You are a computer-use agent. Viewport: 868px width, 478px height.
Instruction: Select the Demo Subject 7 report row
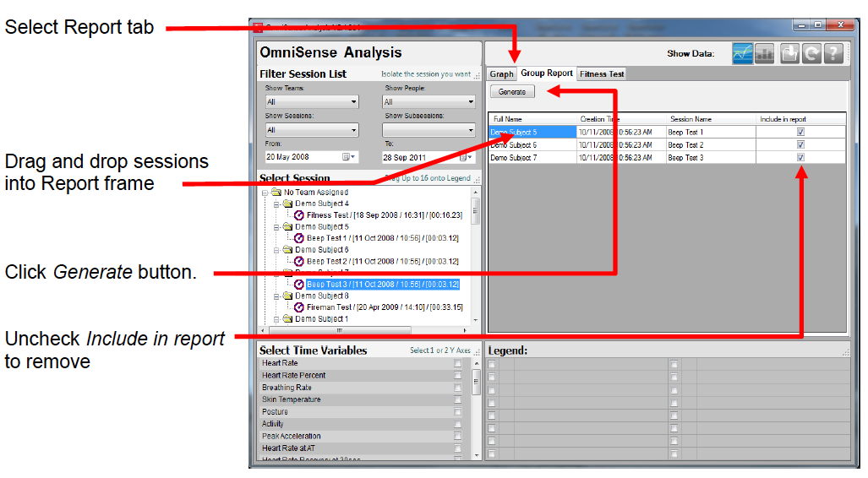click(667, 158)
